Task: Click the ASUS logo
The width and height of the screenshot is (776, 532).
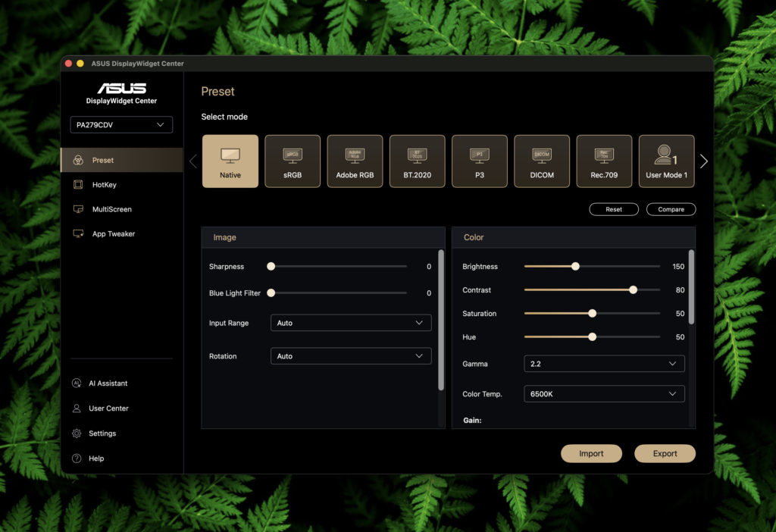Action: click(x=121, y=88)
